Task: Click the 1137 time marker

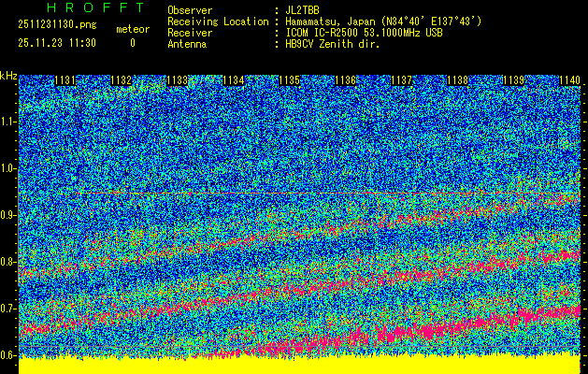Action: click(401, 80)
